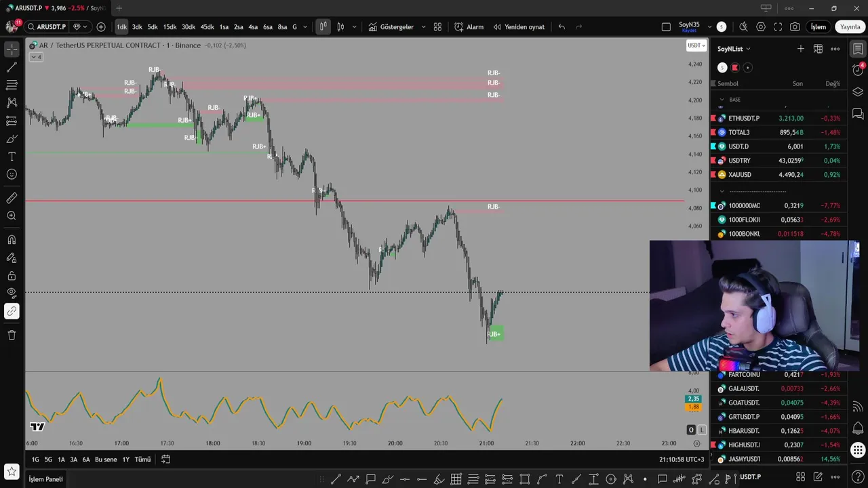
Task: Open the emoji icons tool
Action: [x=12, y=174]
